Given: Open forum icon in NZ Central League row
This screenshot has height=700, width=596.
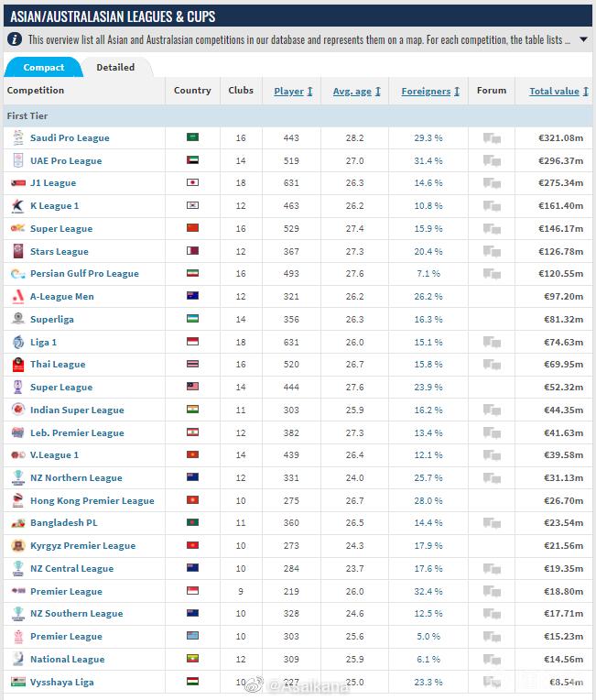Looking at the screenshot, I should click(492, 569).
